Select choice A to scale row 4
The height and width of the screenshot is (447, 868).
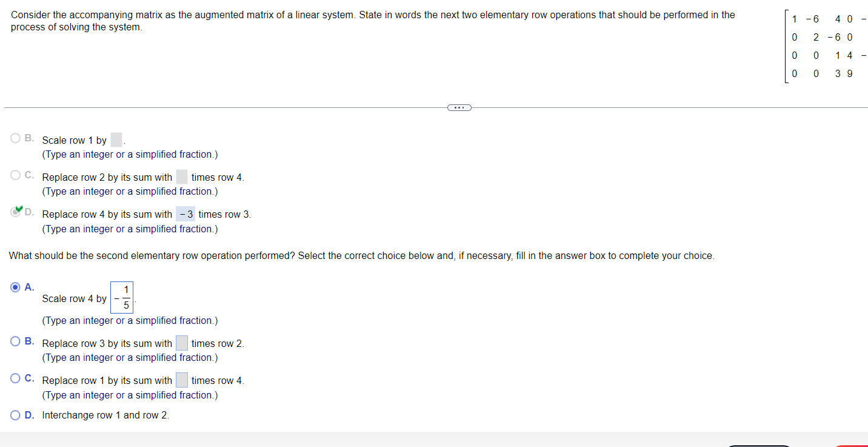tap(14, 287)
